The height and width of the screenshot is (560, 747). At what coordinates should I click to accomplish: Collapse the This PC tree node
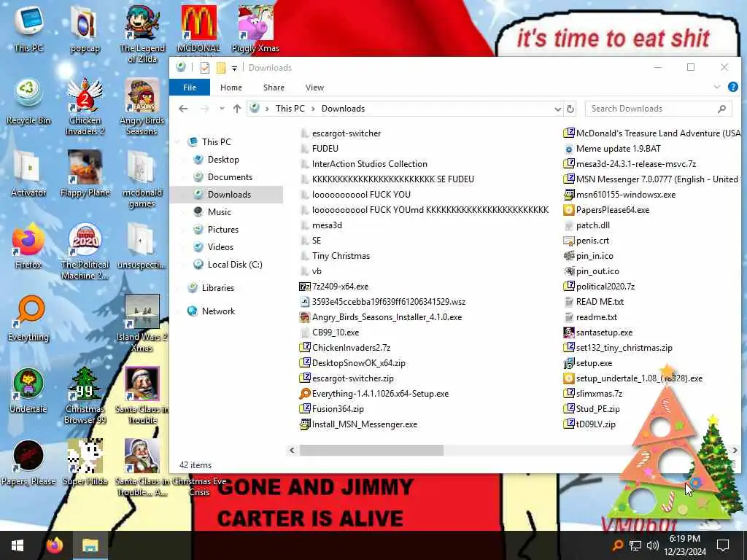(179, 142)
